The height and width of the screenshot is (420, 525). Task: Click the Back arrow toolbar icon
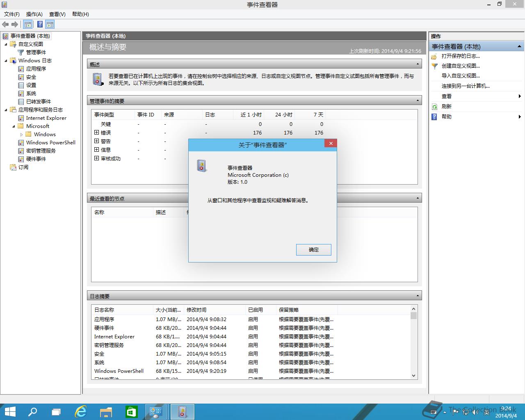coord(5,24)
